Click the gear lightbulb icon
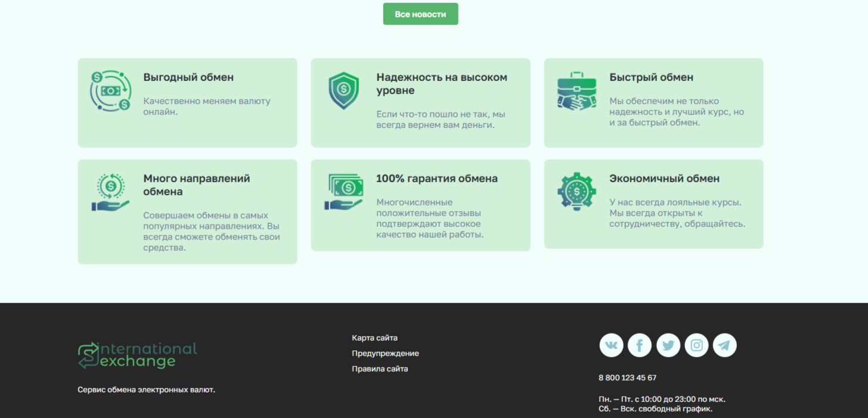 [x=576, y=192]
